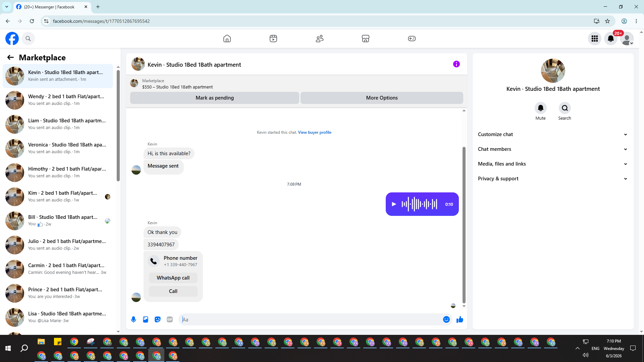Open the Veronica Studio 1Bed 1Bath conversation
The image size is (644, 362).
point(58,148)
